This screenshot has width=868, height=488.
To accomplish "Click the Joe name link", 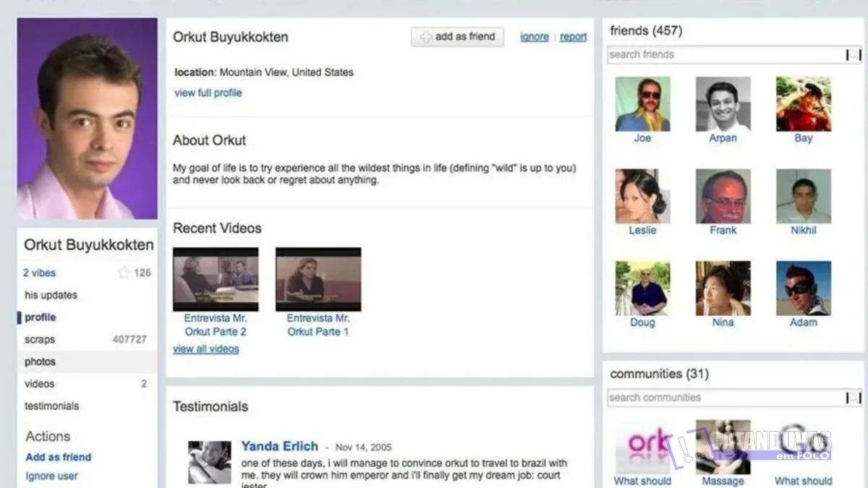I will click(x=642, y=138).
